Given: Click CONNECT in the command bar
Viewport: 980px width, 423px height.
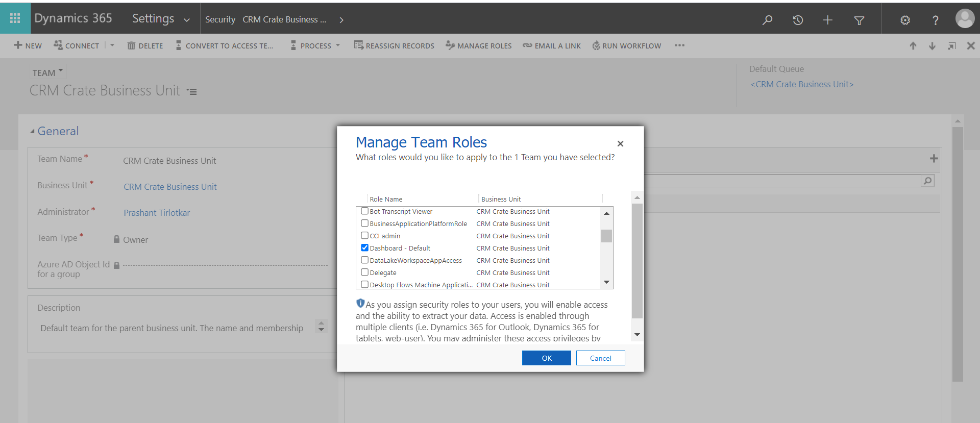Looking at the screenshot, I should coord(77,45).
